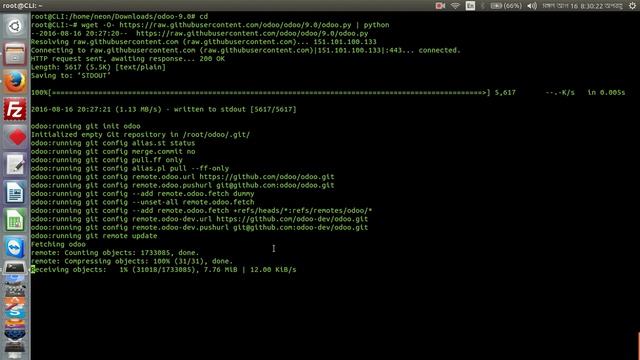Image resolution: width=640 pixels, height=360 pixels.
Task: Launch Firefox from the launcher
Action: click(x=15, y=82)
